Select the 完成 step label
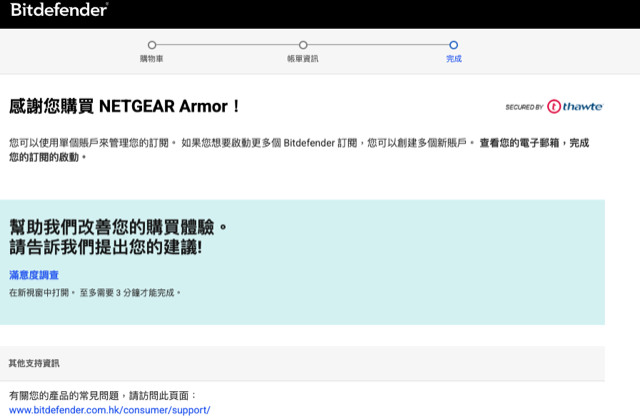Viewport: 640px width, 420px height. pyautogui.click(x=454, y=59)
